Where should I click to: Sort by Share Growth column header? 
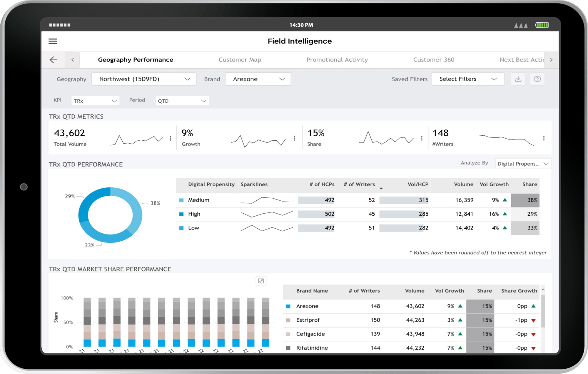[x=519, y=291]
